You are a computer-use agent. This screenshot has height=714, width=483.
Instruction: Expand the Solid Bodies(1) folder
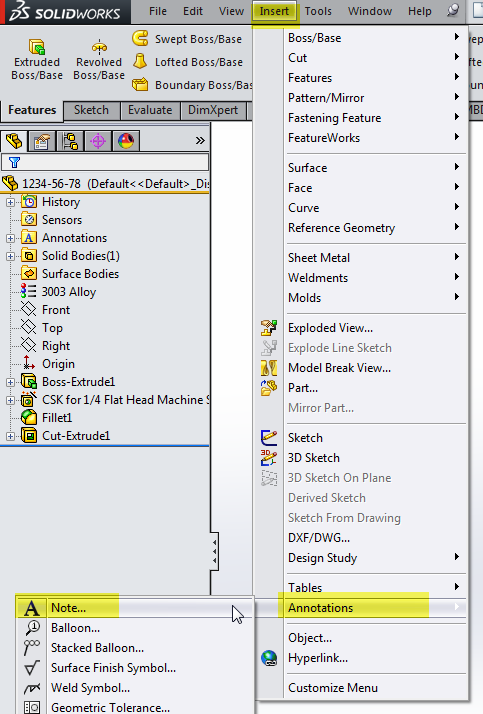(10, 256)
